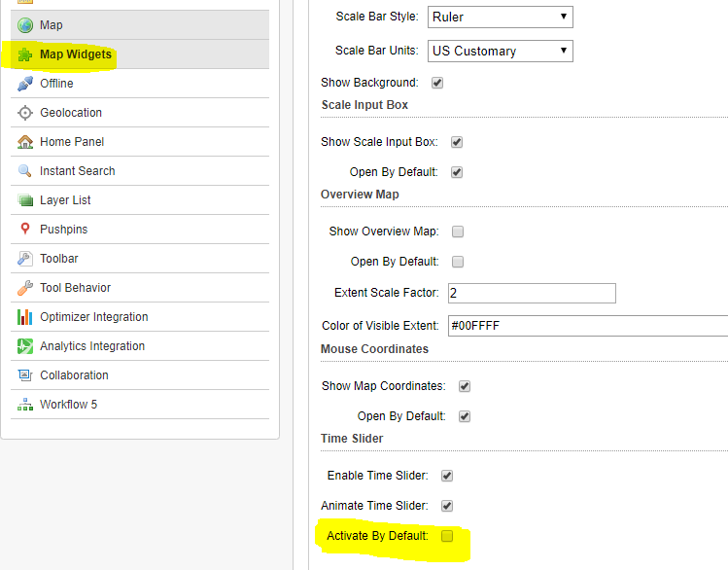Screen dimensions: 728x570
Task: Open the Toolbar section
Action: pyautogui.click(x=140, y=259)
